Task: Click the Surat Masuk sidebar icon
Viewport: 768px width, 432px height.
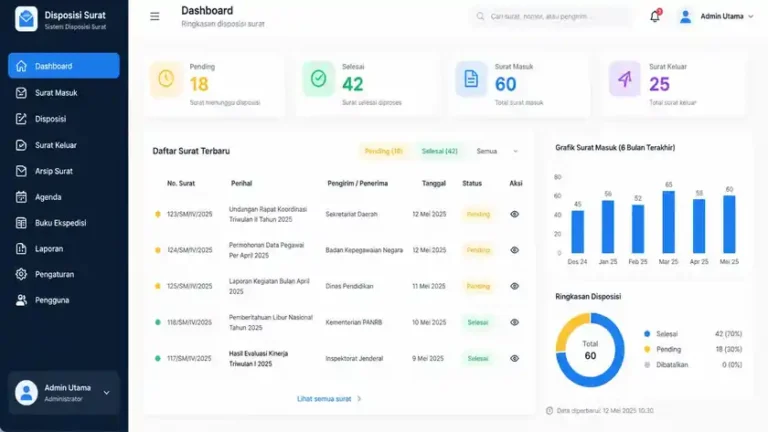Action: (x=21, y=93)
